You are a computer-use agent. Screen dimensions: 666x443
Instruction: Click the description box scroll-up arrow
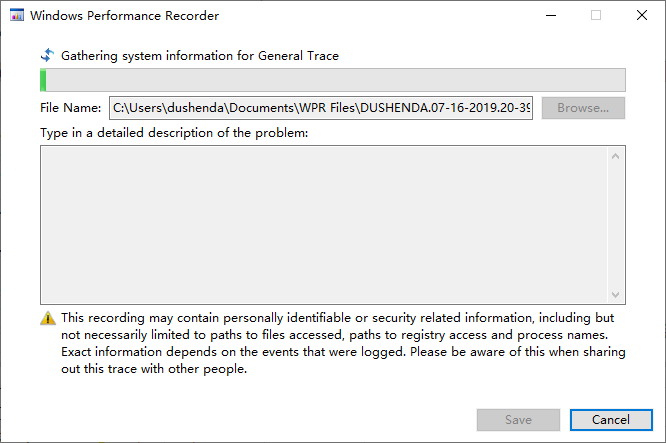(617, 155)
